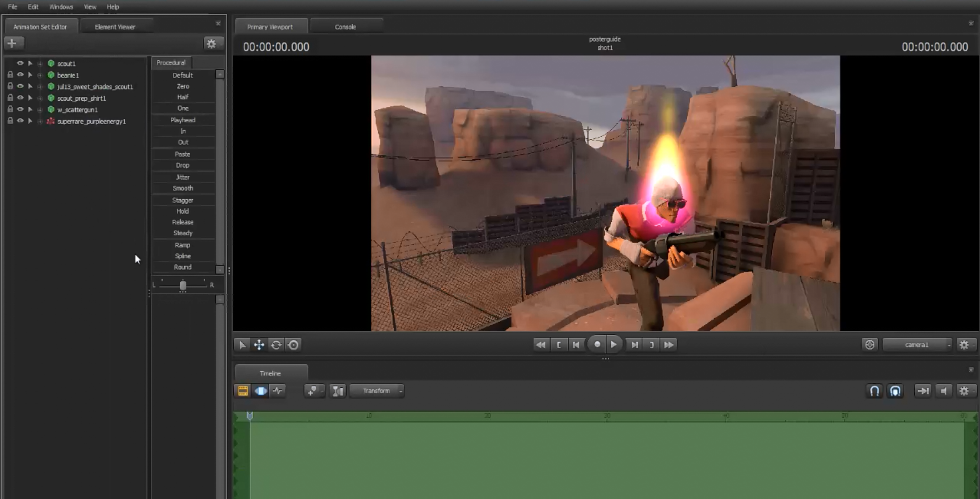Screen dimensions: 980x499
Task: Apply the Zero procedural preset
Action: click(183, 86)
